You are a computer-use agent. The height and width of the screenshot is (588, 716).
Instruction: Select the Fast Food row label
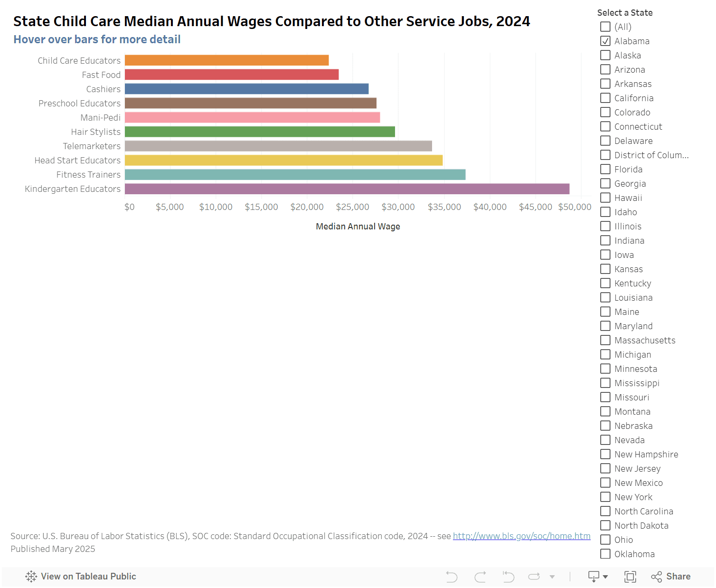click(x=101, y=75)
